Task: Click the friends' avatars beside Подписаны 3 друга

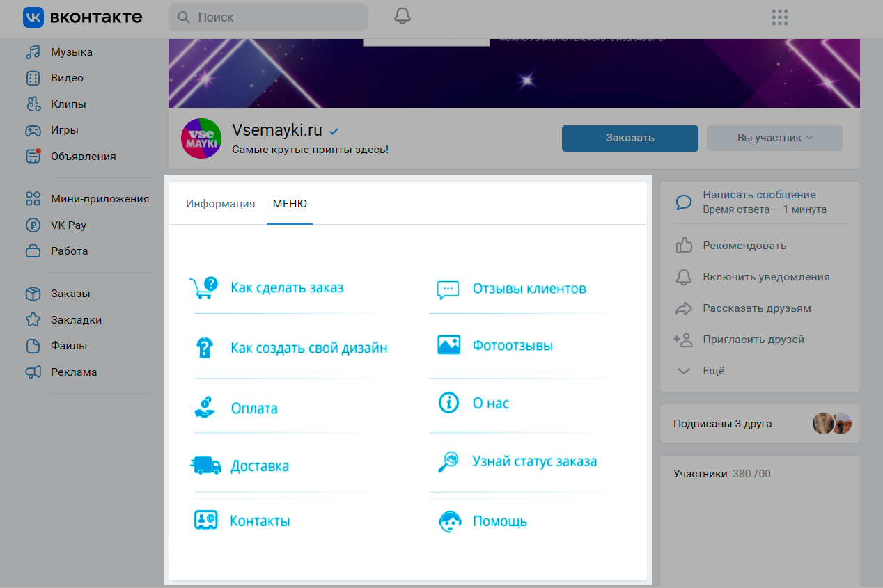Action: pos(832,423)
